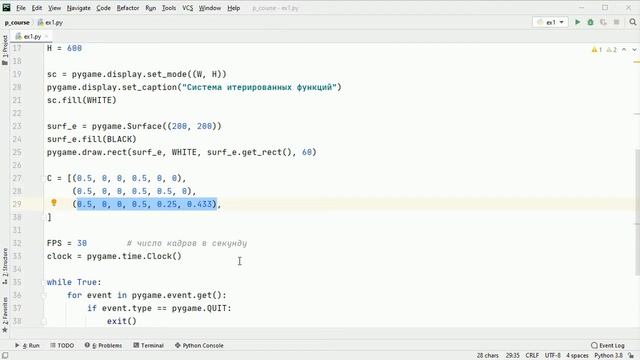The image size is (640, 360).
Task: Click the set_caption string literal
Action: 259,87
